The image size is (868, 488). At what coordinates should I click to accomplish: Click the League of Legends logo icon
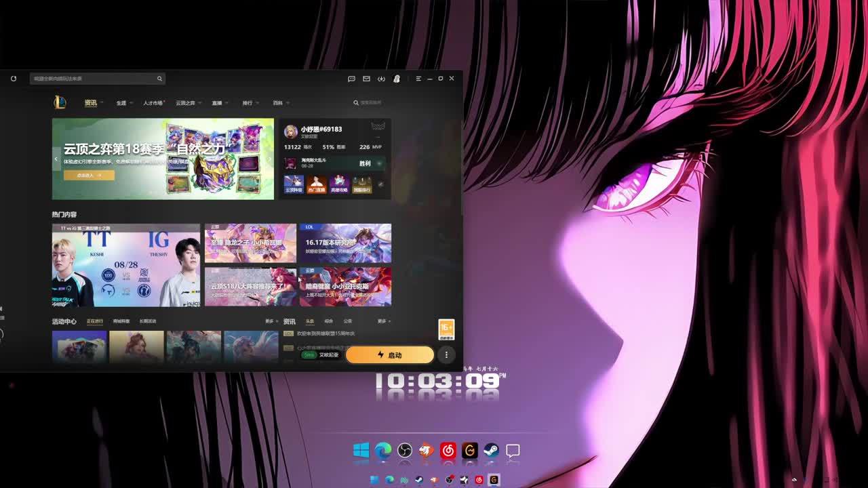tap(60, 102)
